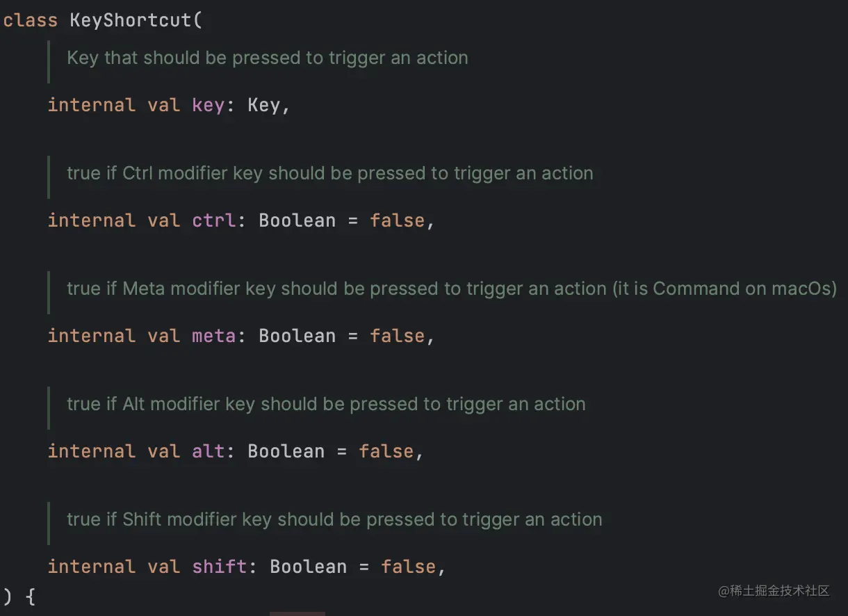Screen dimensions: 848x616
Task: Click the false default value for alt
Action: point(386,451)
